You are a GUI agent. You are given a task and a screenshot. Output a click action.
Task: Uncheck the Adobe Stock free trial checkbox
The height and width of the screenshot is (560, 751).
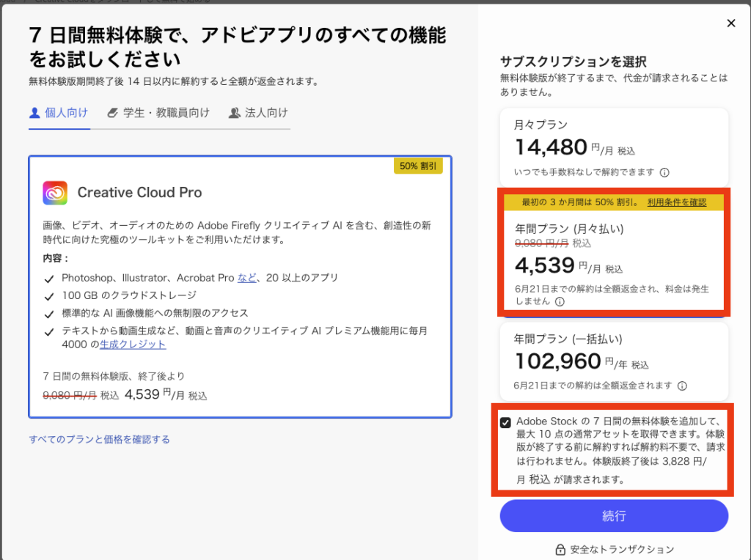505,423
